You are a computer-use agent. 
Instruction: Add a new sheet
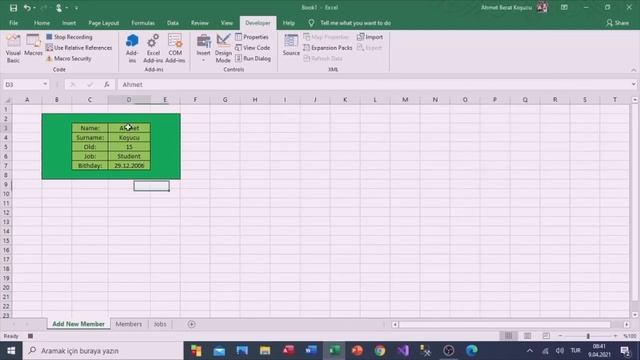click(191, 324)
